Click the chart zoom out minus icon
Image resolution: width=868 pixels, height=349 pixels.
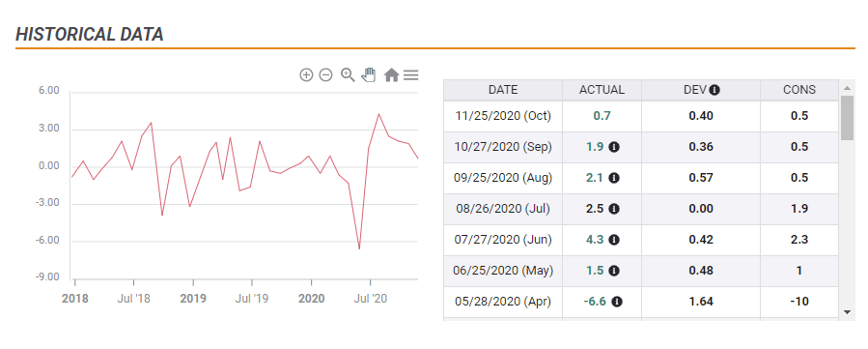[x=326, y=74]
